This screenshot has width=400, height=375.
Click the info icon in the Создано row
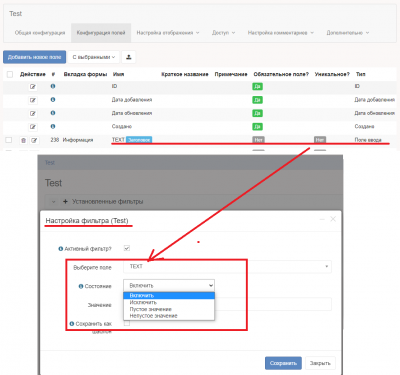(x=53, y=126)
